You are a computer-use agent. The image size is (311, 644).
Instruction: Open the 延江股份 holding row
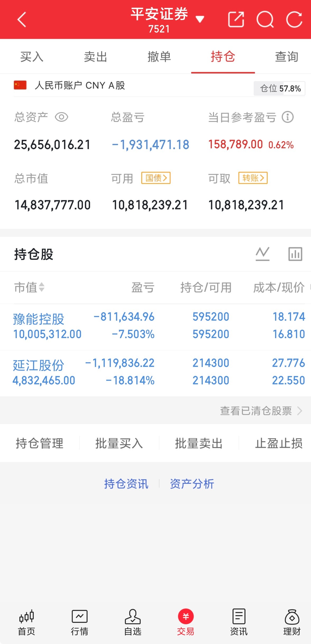(x=155, y=373)
